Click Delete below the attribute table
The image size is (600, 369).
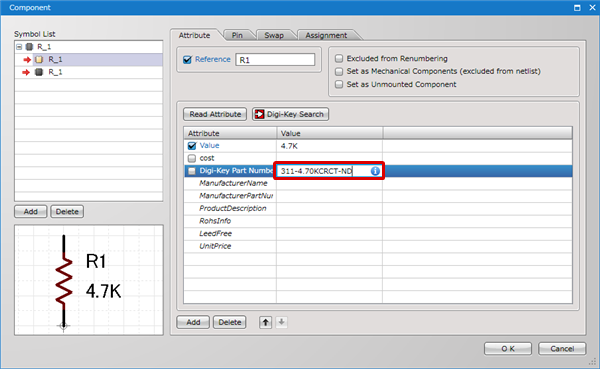point(230,322)
